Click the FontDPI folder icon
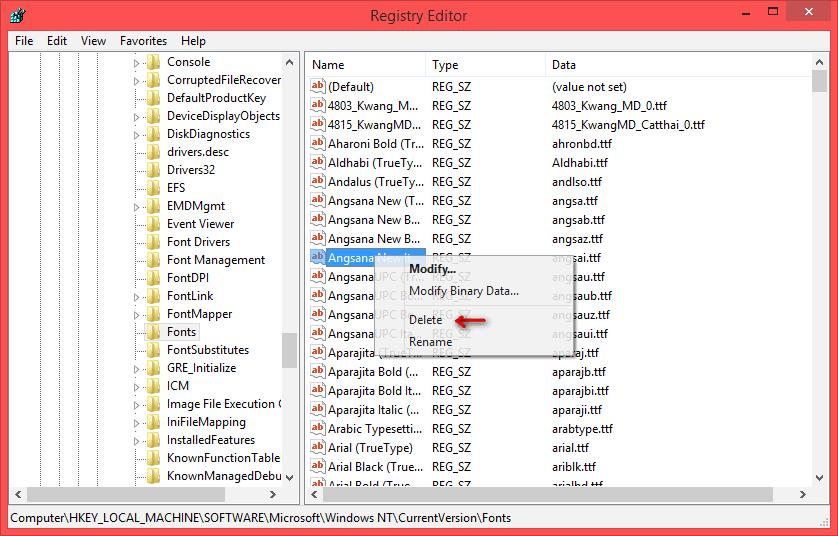This screenshot has height=536, width=838. 153,278
